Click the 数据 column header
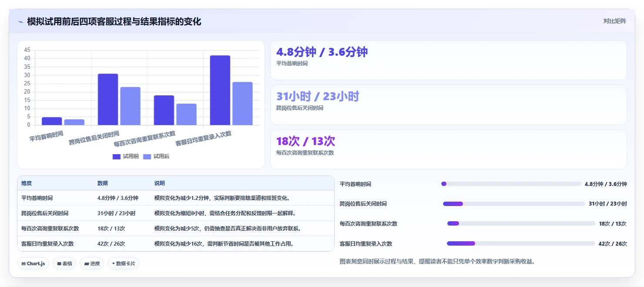644x287 pixels. 103,183
